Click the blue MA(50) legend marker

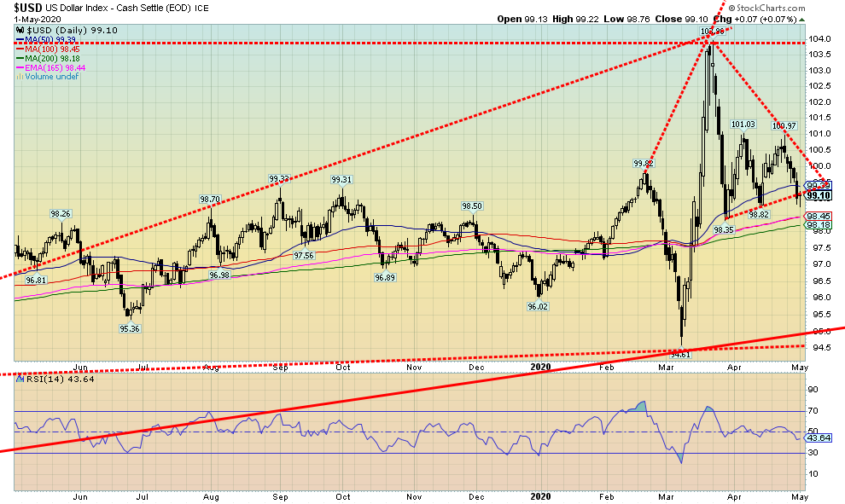tap(21, 39)
